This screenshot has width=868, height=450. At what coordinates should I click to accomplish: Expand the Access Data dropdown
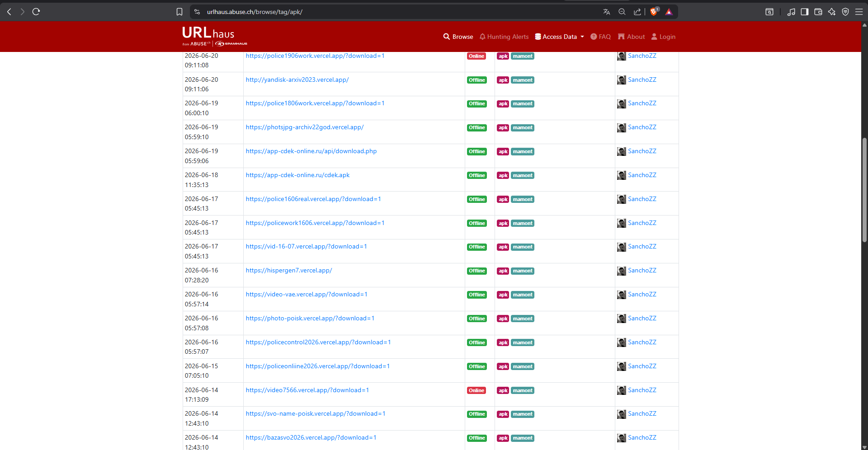tap(560, 37)
